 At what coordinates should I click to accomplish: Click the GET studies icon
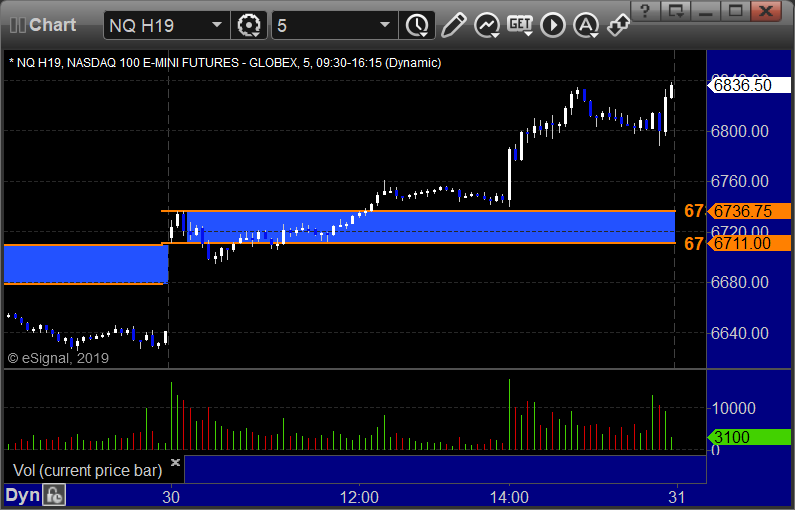[x=520, y=25]
